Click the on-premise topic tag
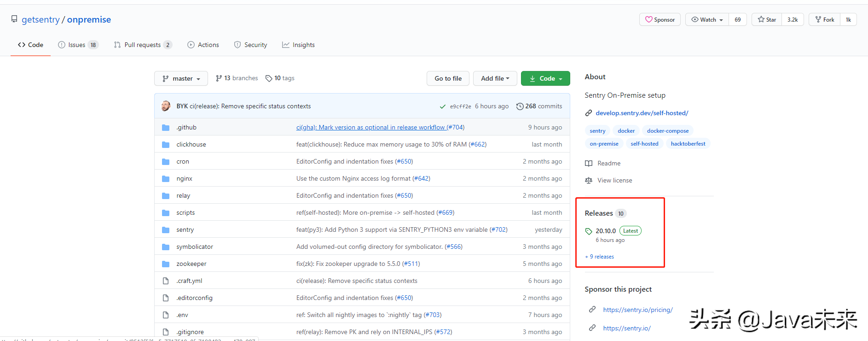This screenshot has width=868, height=341. click(604, 144)
